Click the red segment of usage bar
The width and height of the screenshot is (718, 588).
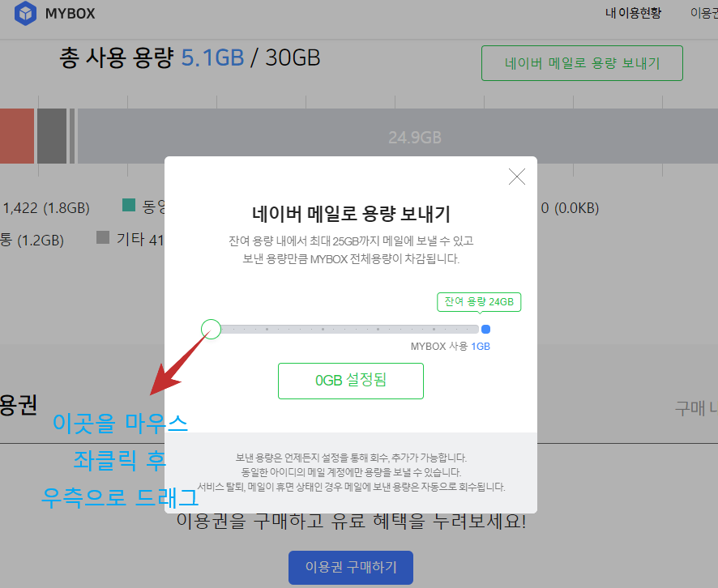(17, 136)
